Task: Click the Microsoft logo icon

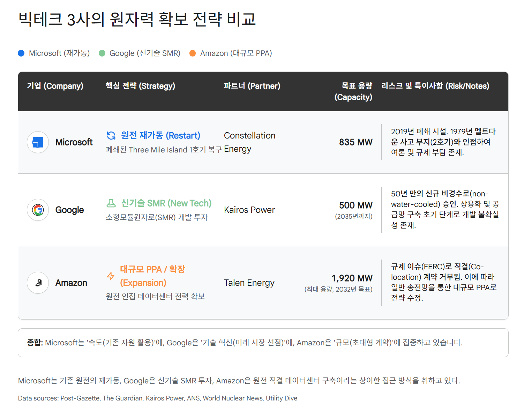Action: [38, 142]
